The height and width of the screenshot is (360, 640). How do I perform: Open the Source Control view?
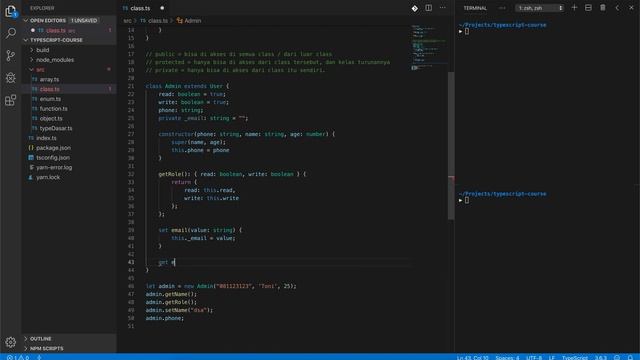[x=11, y=56]
